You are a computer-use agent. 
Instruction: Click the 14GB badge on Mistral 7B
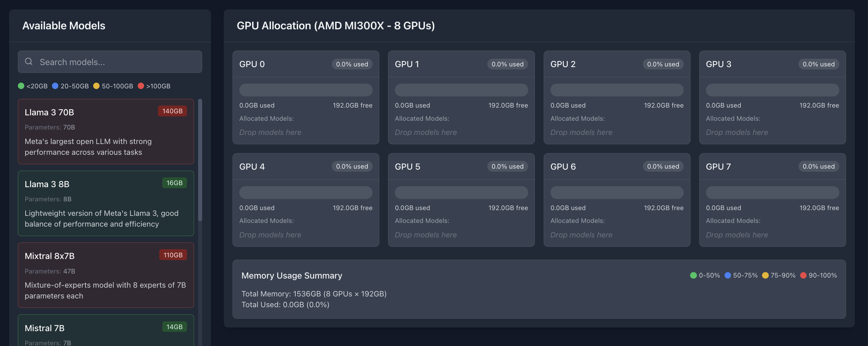pos(174,327)
